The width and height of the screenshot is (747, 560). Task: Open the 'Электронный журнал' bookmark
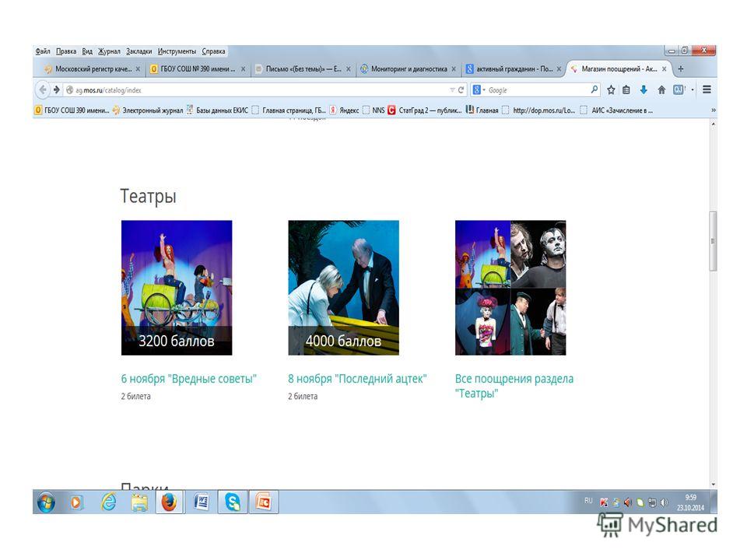[148, 110]
